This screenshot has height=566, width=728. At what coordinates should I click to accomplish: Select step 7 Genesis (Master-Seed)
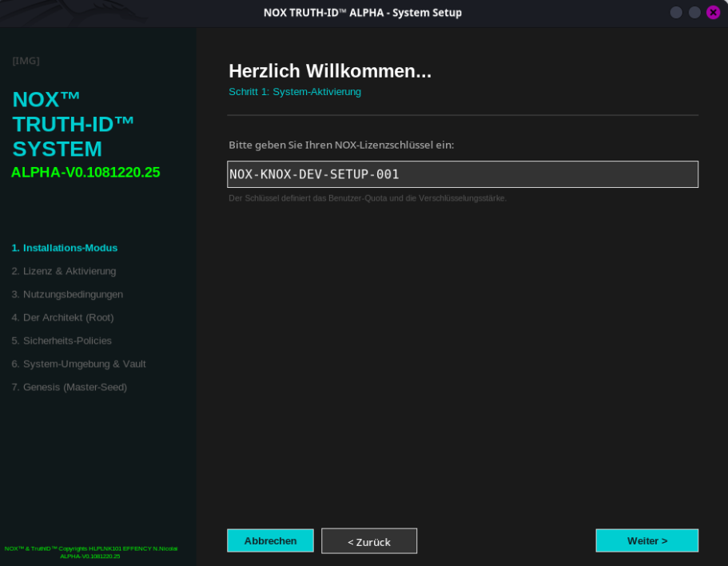[x=70, y=387]
